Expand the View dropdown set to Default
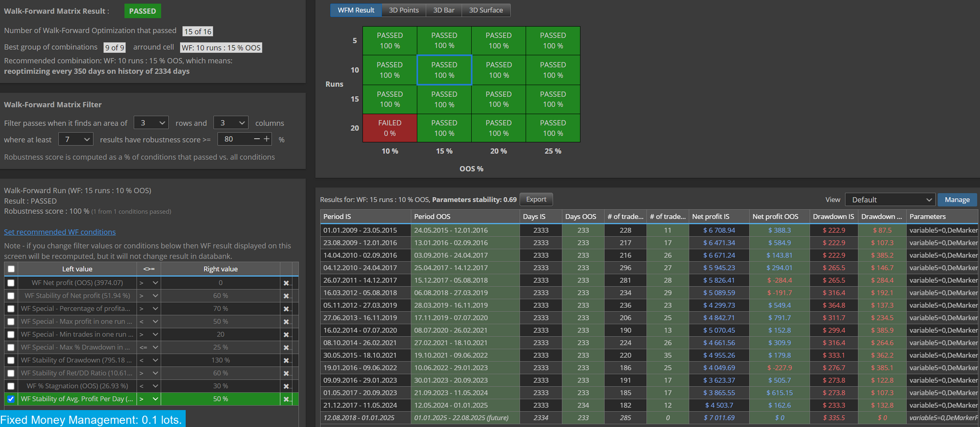 pyautogui.click(x=890, y=200)
